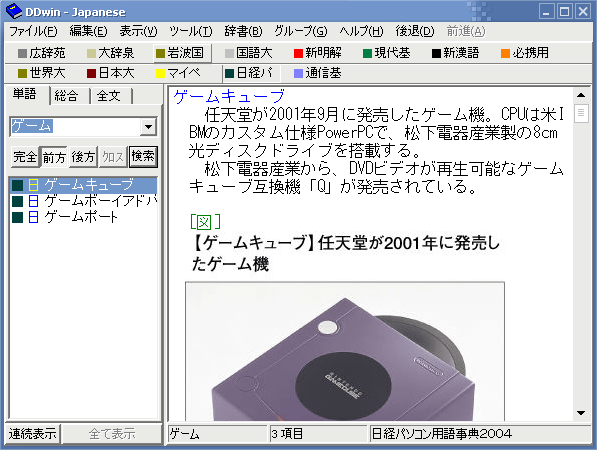The image size is (597, 450).
Task: Toggle 前方 prefix match mode
Action: click(x=54, y=156)
